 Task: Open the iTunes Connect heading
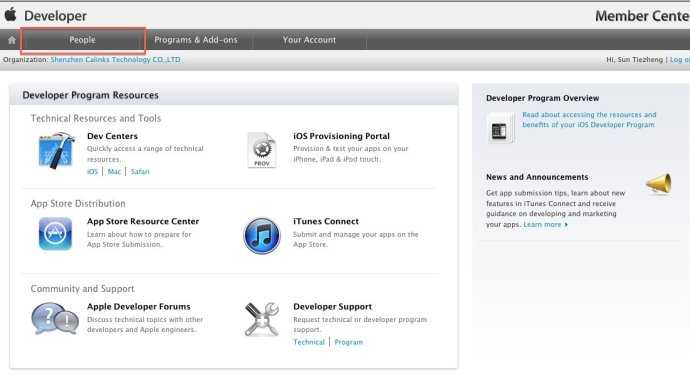326,221
